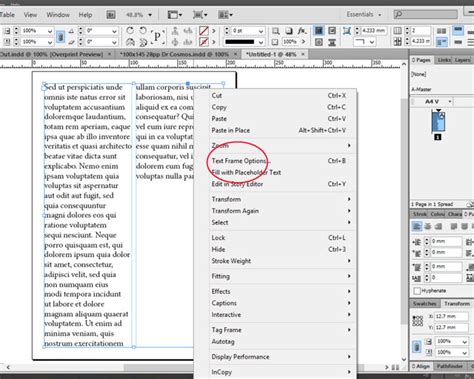Select [None] master in Pages panel

[419, 74]
